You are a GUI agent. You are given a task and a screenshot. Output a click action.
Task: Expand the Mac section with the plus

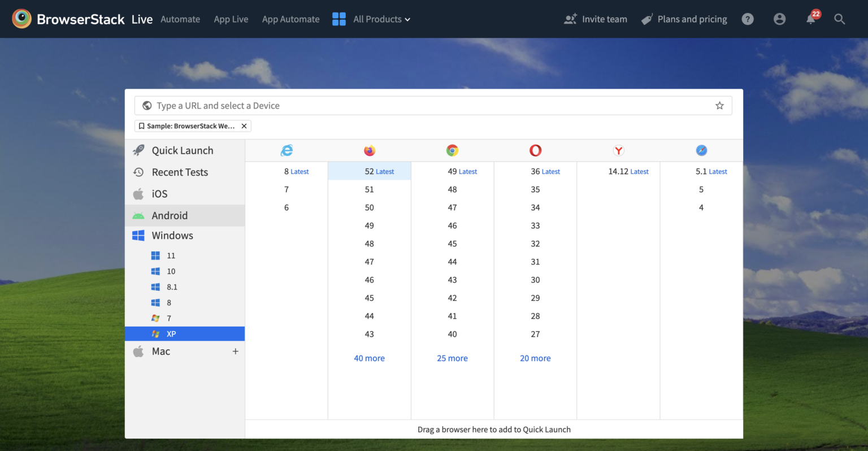[x=235, y=351]
